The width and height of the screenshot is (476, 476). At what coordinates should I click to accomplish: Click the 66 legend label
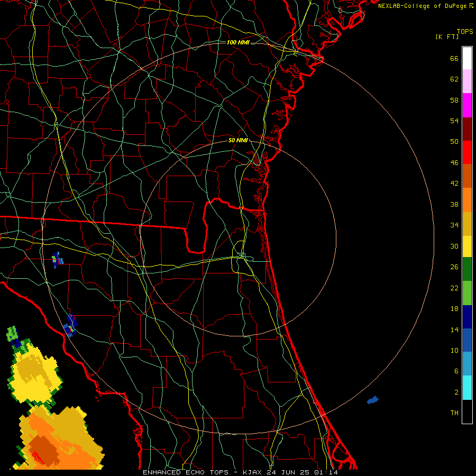(x=454, y=58)
